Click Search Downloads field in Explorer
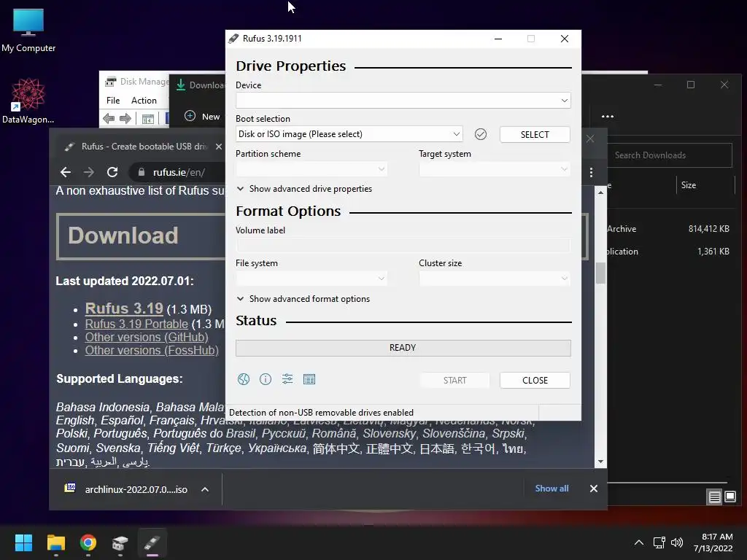This screenshot has height=560, width=747. pyautogui.click(x=670, y=155)
